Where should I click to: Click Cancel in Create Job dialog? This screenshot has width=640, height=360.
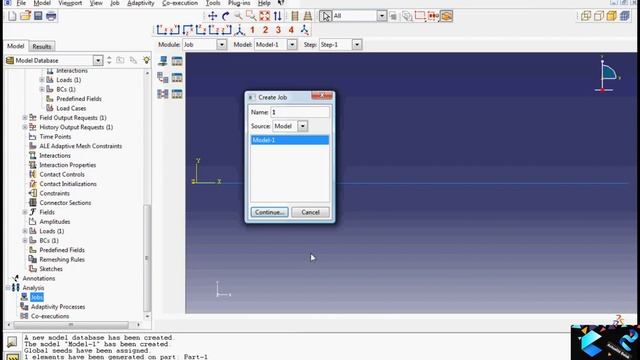coord(310,212)
